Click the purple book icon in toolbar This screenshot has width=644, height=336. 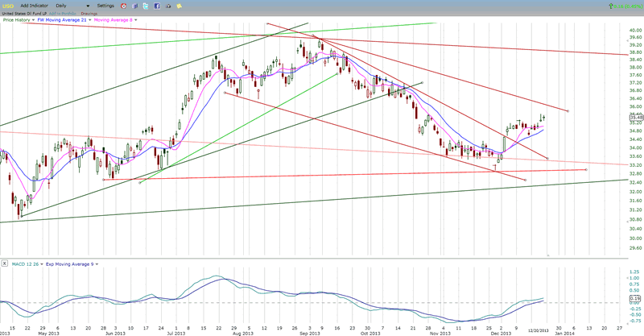(134, 6)
